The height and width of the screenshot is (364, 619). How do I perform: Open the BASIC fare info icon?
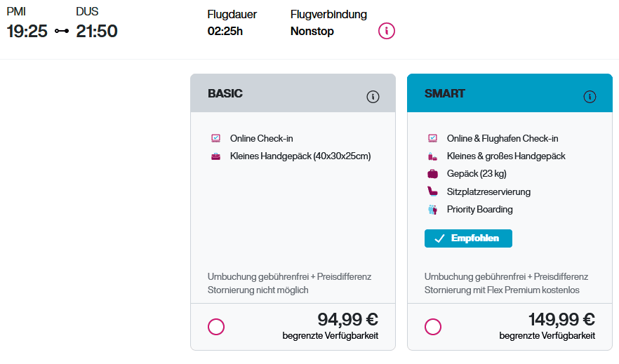point(373,97)
